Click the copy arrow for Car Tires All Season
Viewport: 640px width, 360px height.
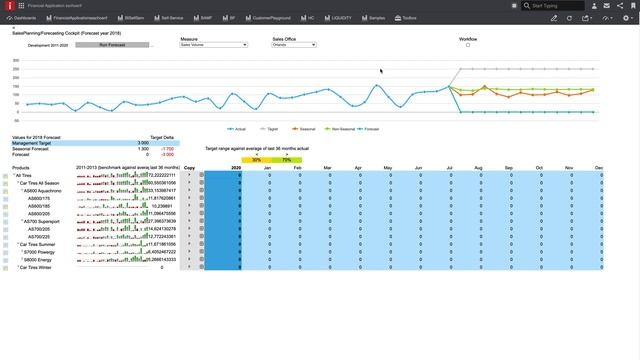tap(189, 183)
